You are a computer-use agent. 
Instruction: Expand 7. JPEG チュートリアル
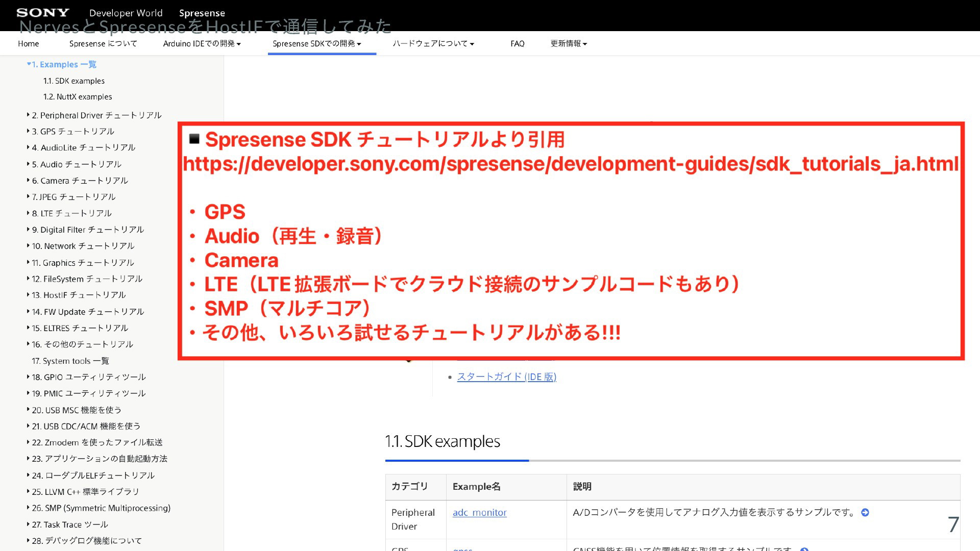71,197
